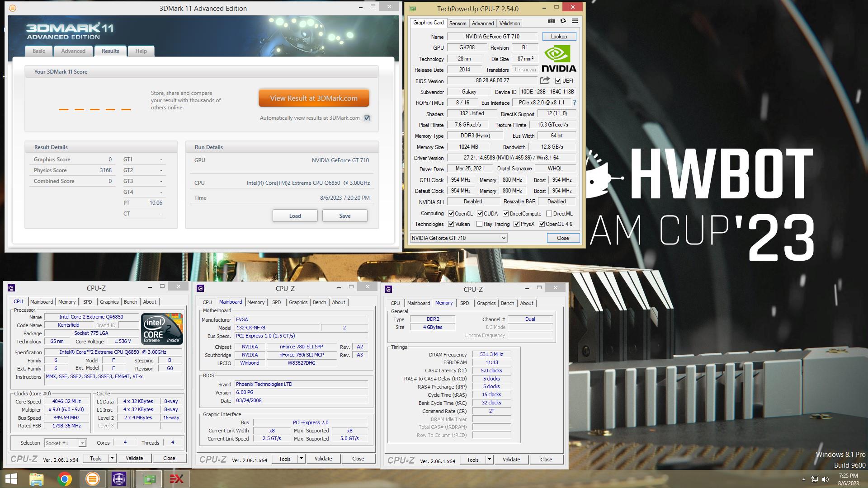Launch Google Chrome from the taskbar
This screenshot has height=488, width=868.
click(x=65, y=479)
